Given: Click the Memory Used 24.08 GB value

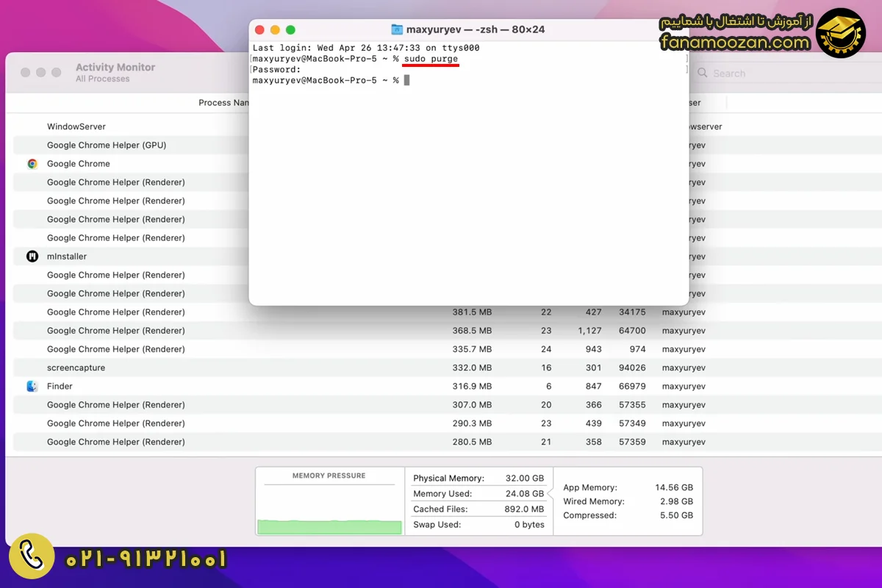Looking at the screenshot, I should (x=525, y=494).
